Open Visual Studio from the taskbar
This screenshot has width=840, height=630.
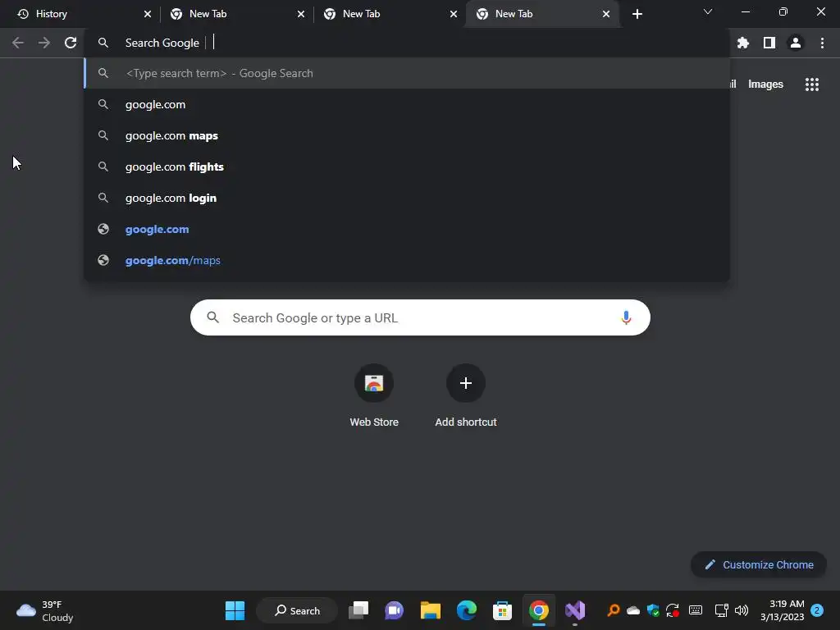pyautogui.click(x=575, y=610)
